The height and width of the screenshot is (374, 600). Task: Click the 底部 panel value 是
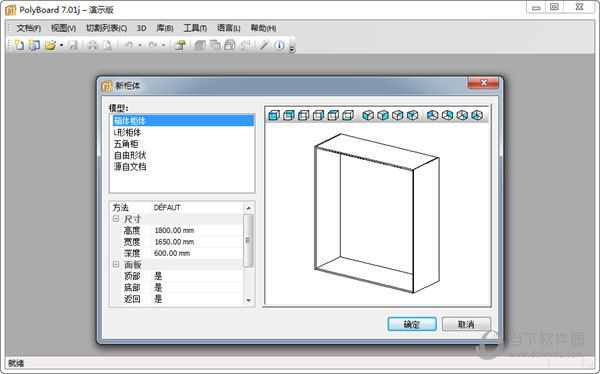point(158,287)
